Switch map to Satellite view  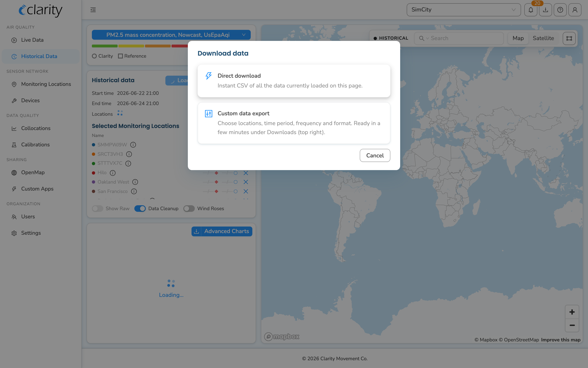point(543,38)
